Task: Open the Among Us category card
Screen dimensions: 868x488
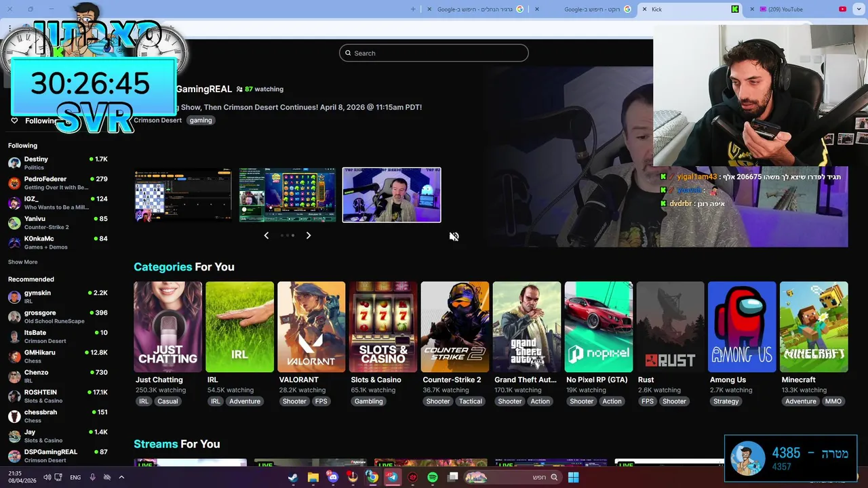Action: coord(742,327)
